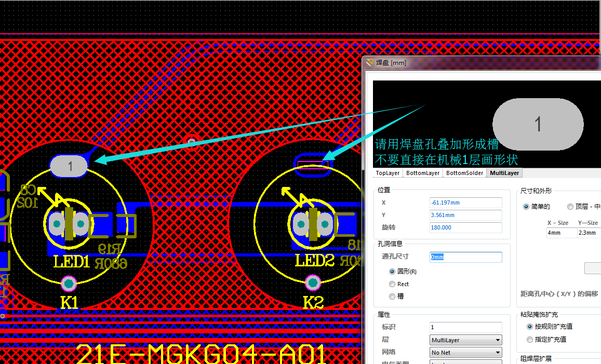The height and width of the screenshot is (364, 601).
Task: Click the pad dialog title bar icon
Action: pyautogui.click(x=370, y=62)
